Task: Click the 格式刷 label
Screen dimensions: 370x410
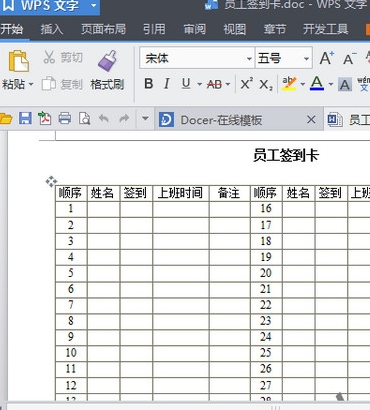Action: pos(107,84)
